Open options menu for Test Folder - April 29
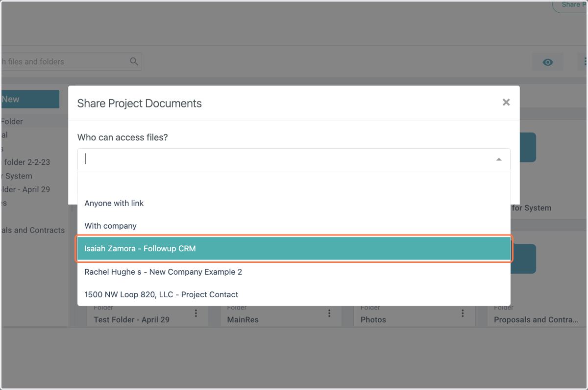The image size is (588, 390). point(196,313)
